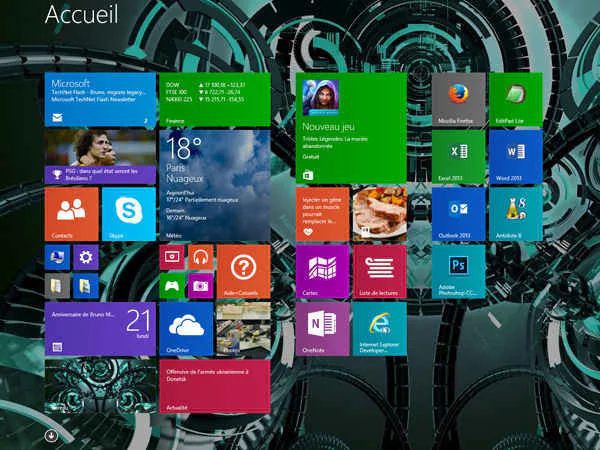
Task: Open the desktop wallpaper tile
Action: tap(100, 386)
